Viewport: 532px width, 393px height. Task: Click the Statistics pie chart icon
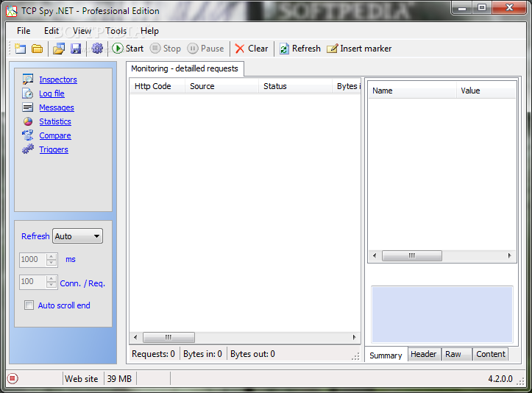28,121
